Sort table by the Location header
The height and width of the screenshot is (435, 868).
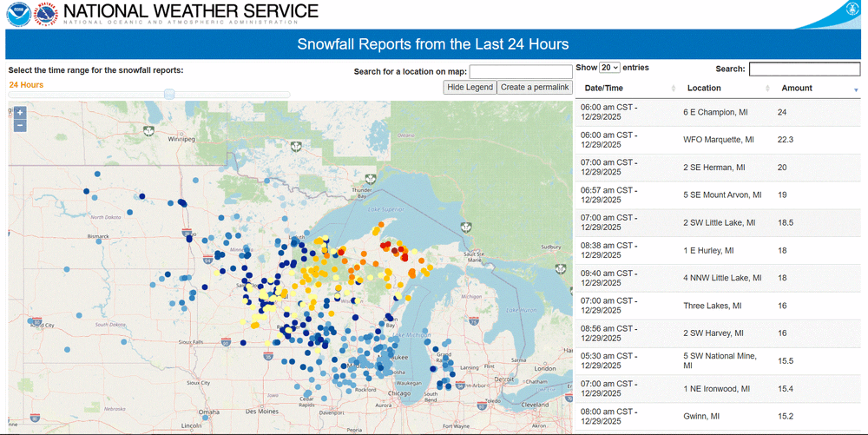pos(704,88)
